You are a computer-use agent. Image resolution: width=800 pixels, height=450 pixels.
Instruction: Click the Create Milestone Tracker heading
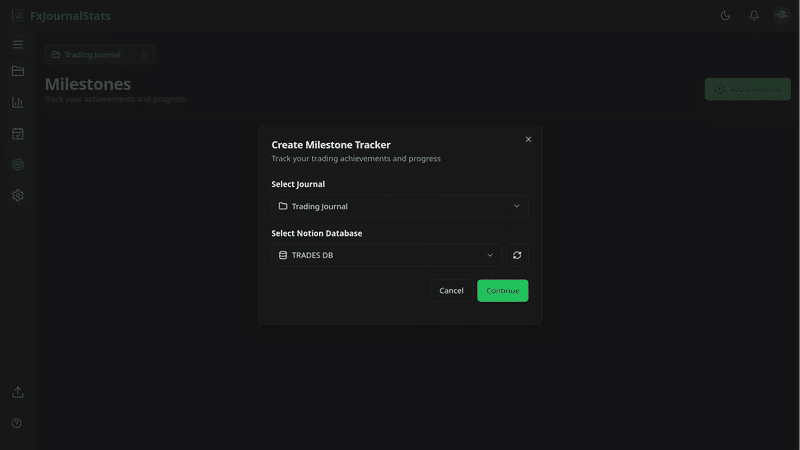pos(331,145)
